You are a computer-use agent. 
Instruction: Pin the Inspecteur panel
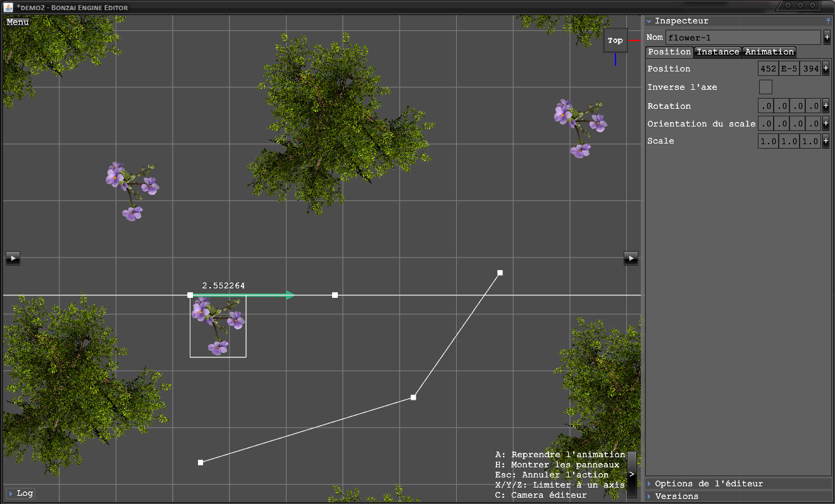pyautogui.click(x=828, y=21)
